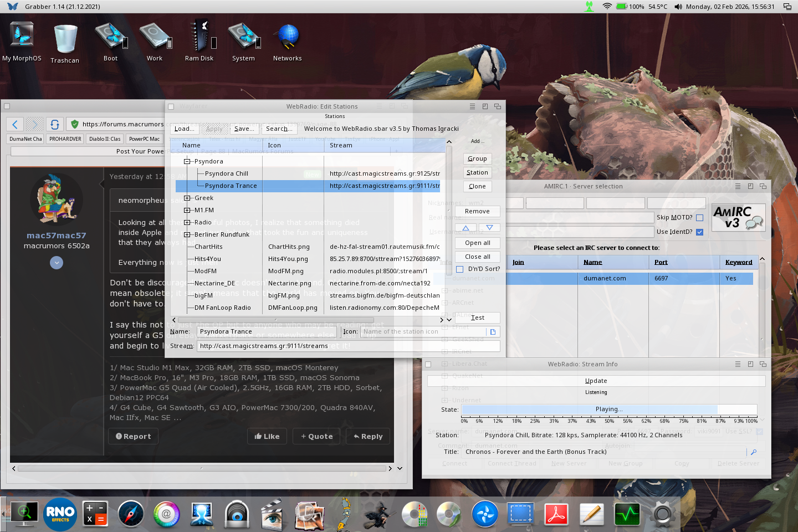Remove the selected station

point(477,211)
